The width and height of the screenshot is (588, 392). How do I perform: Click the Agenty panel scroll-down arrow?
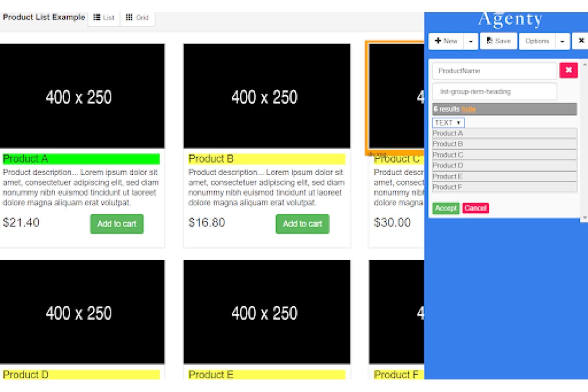coord(584,218)
